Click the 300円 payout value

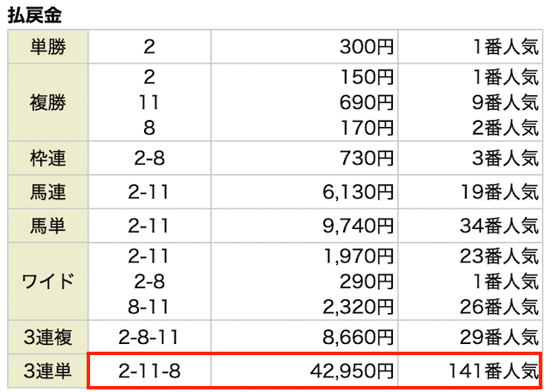366,46
